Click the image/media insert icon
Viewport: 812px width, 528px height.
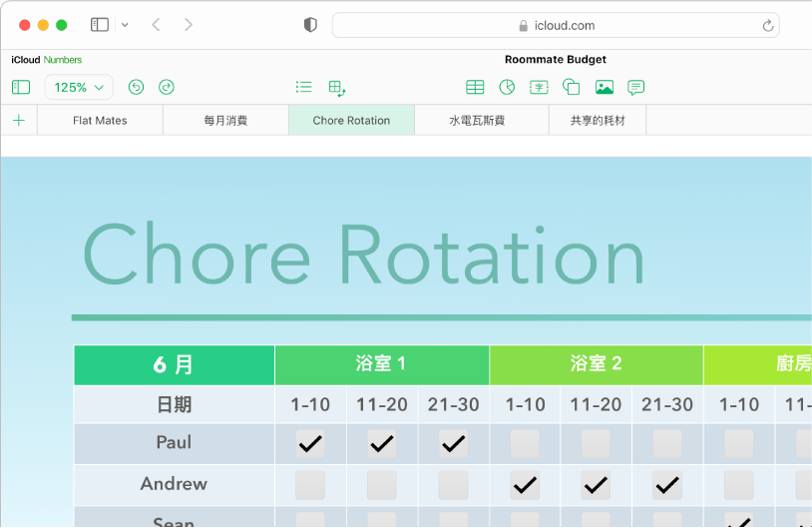(604, 88)
